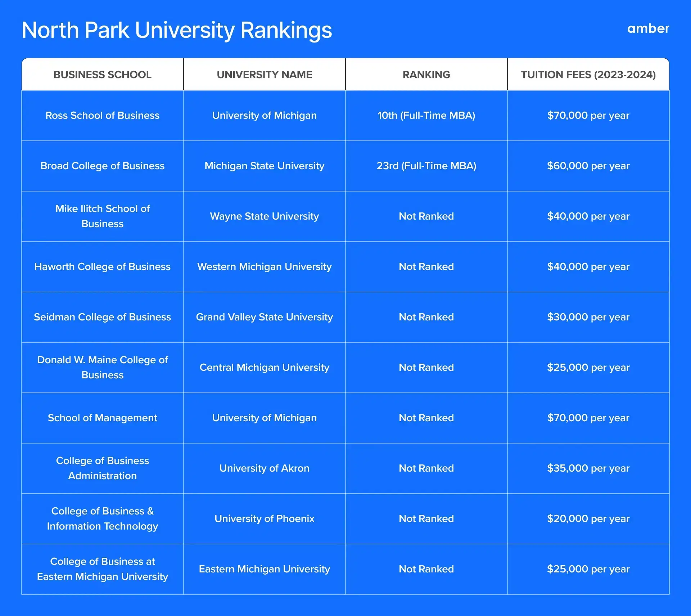Click the North Park University Rankings title
Image resolution: width=691 pixels, height=616 pixels.
click(177, 30)
